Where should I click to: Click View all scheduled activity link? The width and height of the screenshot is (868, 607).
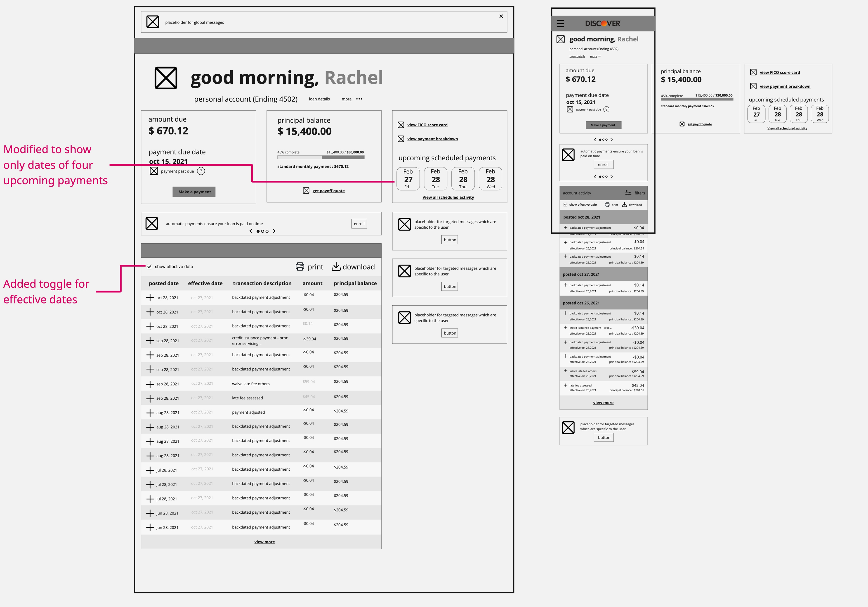click(448, 197)
